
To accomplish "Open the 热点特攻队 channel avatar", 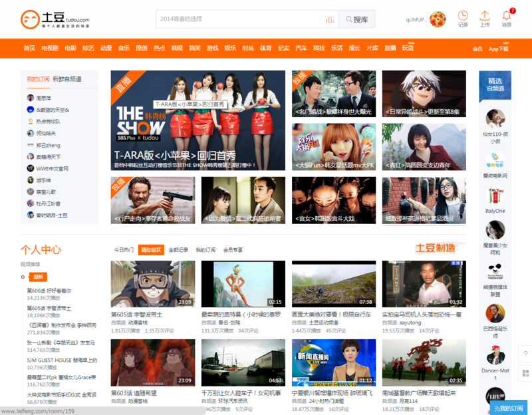I will click(x=30, y=122).
